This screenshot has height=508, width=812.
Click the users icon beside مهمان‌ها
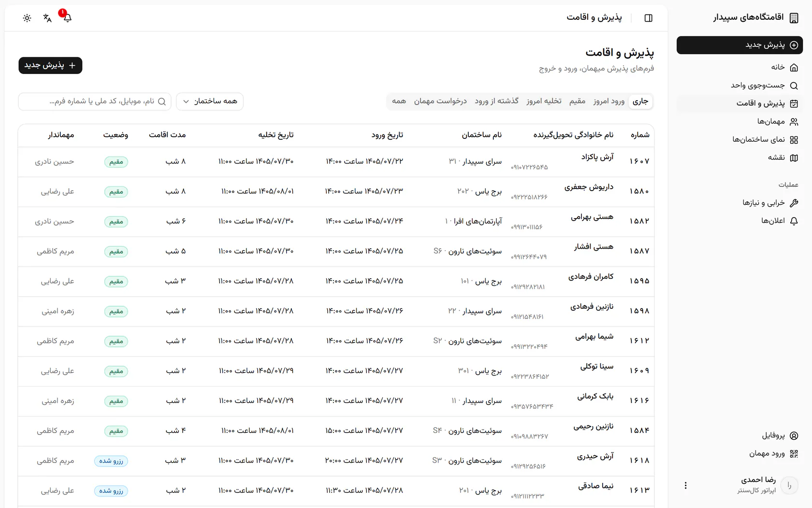pos(794,121)
